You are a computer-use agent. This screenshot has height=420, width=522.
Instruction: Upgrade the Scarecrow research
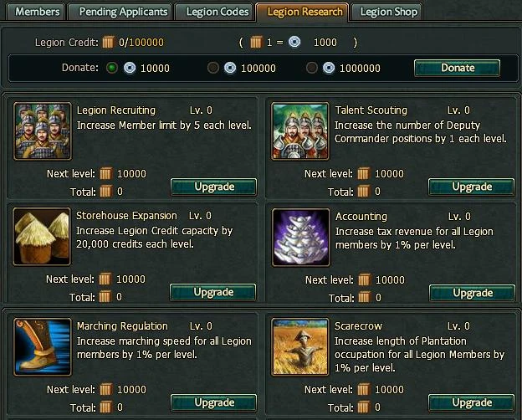coord(472,402)
